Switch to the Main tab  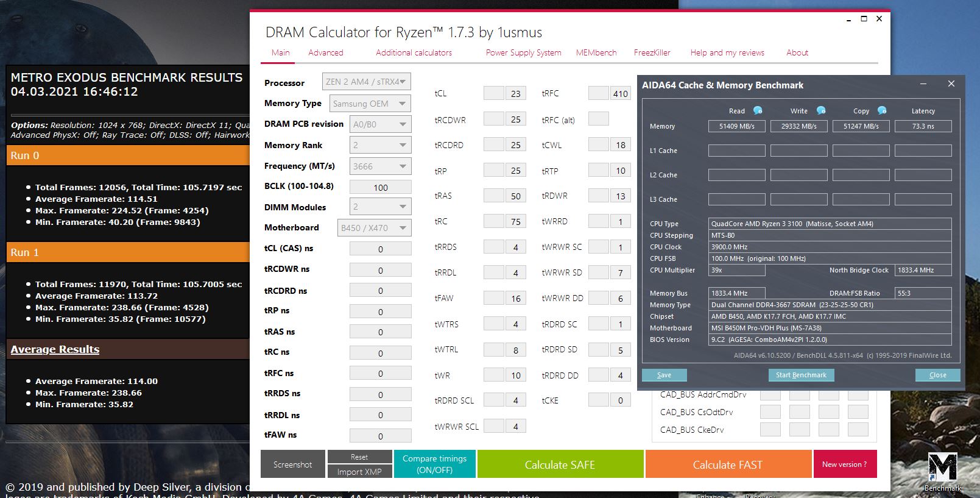281,52
